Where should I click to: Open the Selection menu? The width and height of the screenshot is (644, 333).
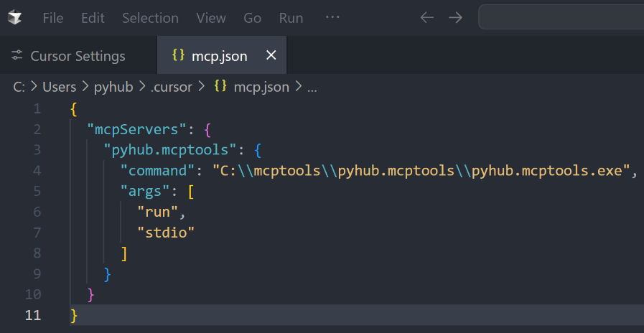pos(150,18)
